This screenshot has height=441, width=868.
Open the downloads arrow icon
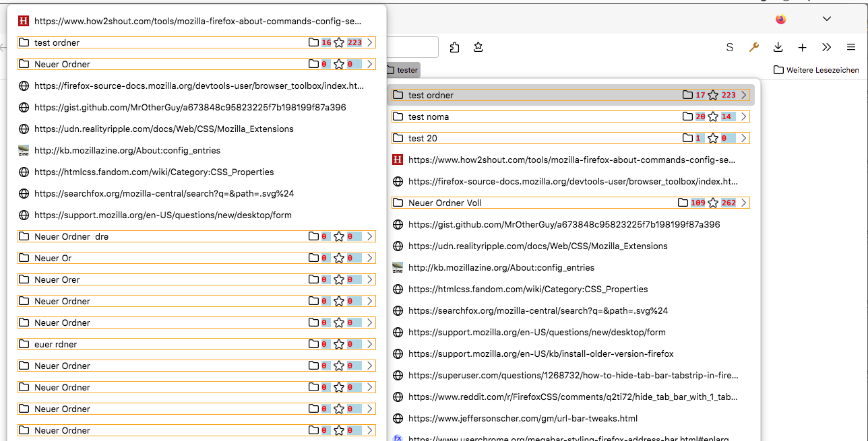(x=778, y=47)
